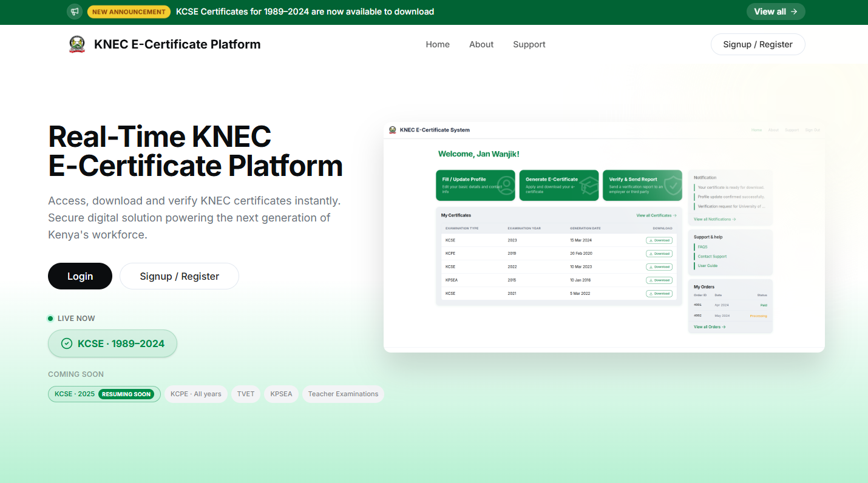Click the "Real-Time KNEC E-Certificate Platform" heading
Viewport: 868px width, 483px height.
pos(195,151)
